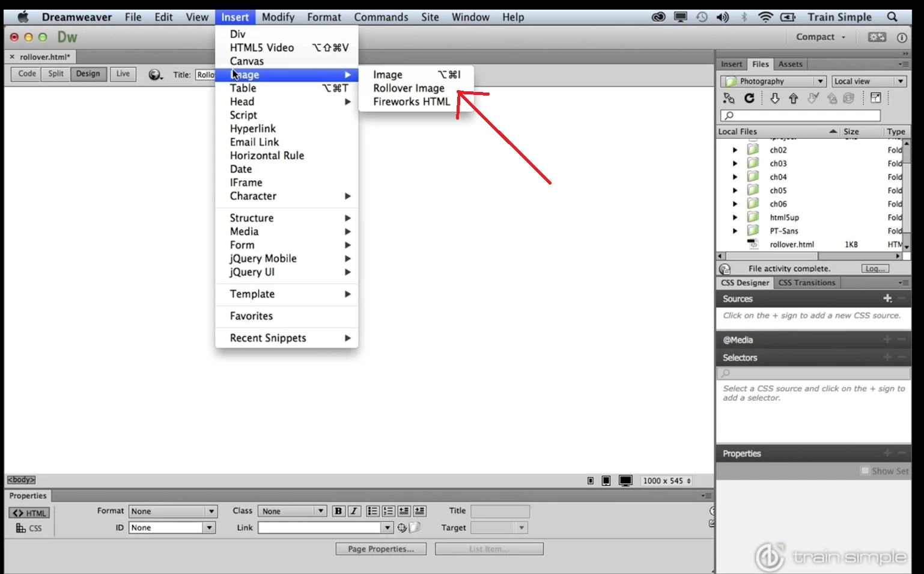Select Hyperlink in the Insert menu
This screenshot has width=924, height=574.
(x=287, y=129)
